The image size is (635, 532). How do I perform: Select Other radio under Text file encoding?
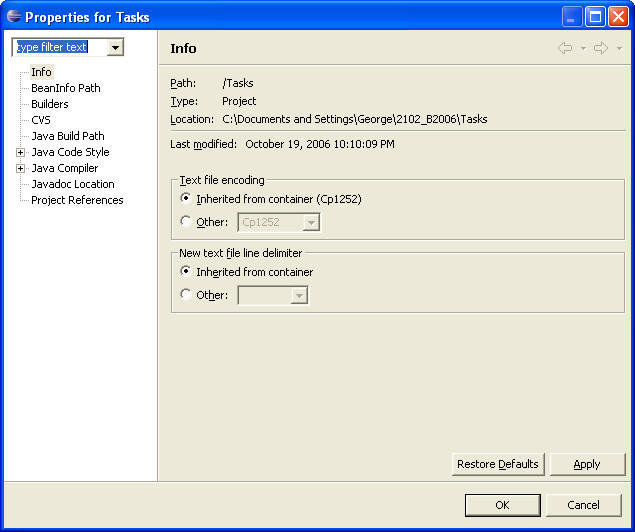coord(204,222)
